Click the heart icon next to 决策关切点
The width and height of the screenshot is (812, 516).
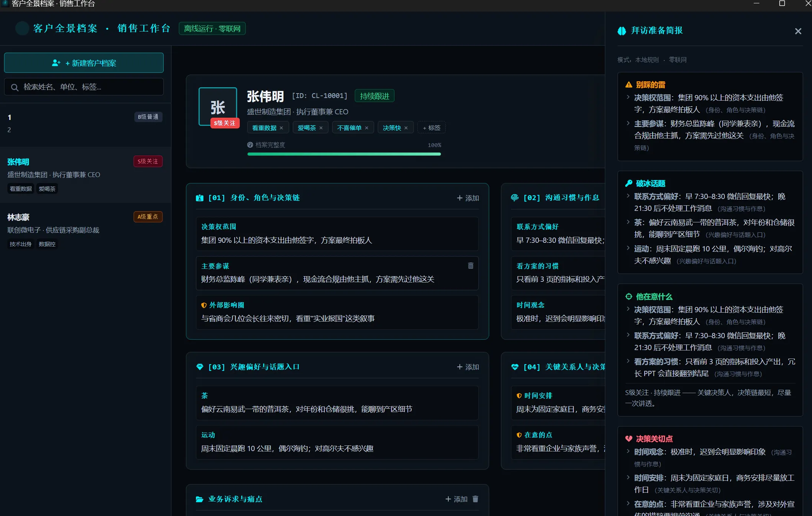[629, 439]
